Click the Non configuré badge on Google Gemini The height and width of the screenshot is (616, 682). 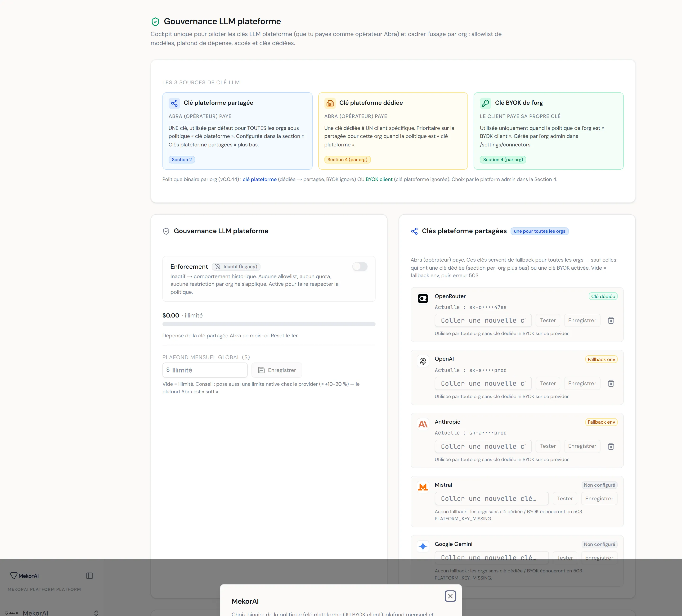[599, 544]
